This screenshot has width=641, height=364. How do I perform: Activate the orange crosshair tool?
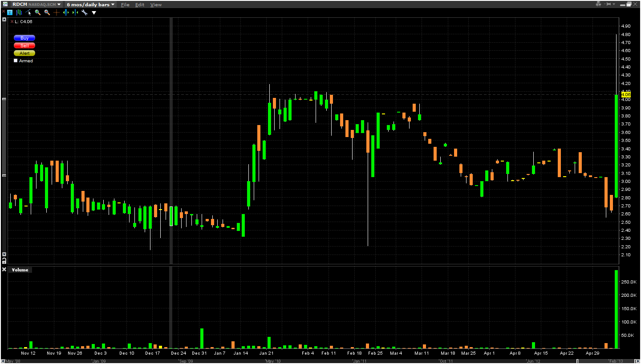click(x=57, y=12)
